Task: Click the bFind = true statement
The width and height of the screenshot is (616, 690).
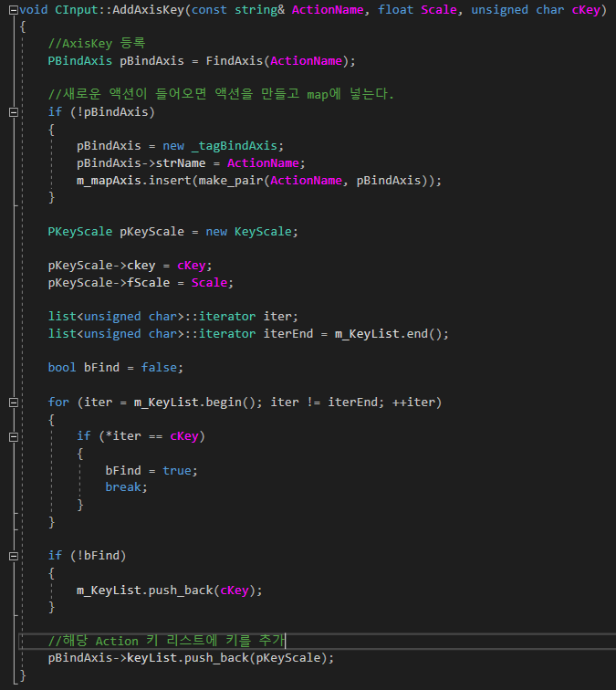Action: coord(151,470)
